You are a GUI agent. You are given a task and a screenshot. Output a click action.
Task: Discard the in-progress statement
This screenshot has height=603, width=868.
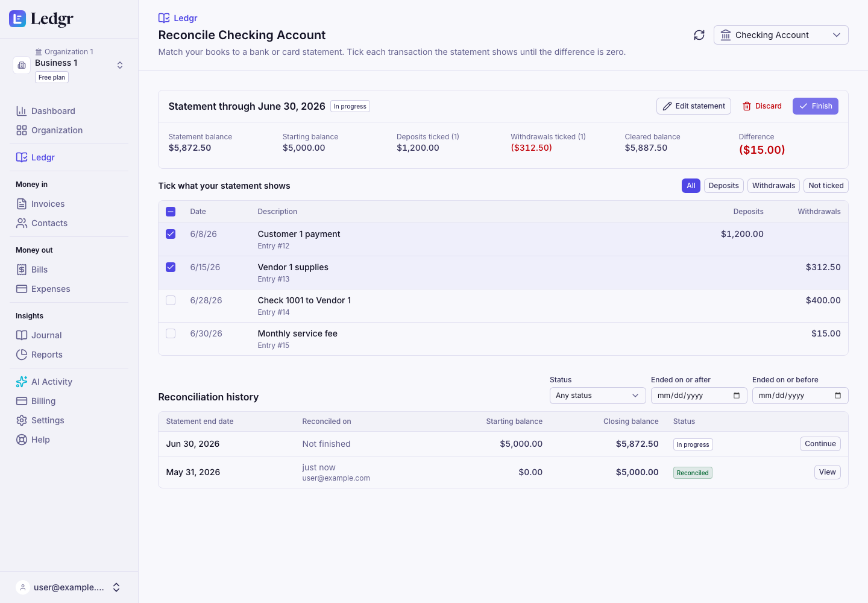[762, 106]
